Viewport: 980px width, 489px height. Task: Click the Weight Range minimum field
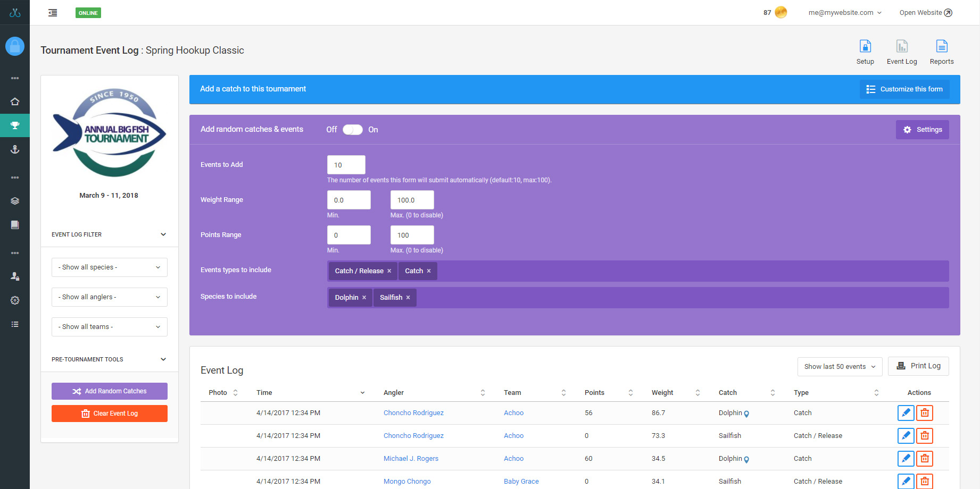[x=349, y=200]
